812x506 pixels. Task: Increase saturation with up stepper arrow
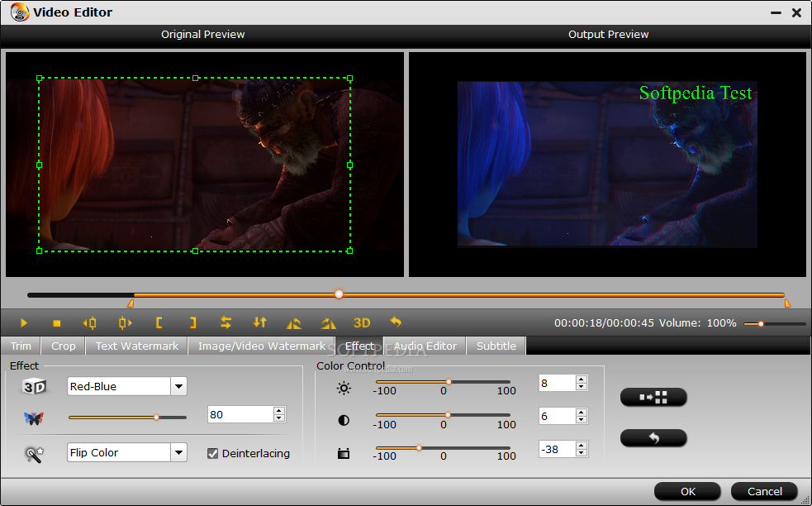tap(582, 445)
